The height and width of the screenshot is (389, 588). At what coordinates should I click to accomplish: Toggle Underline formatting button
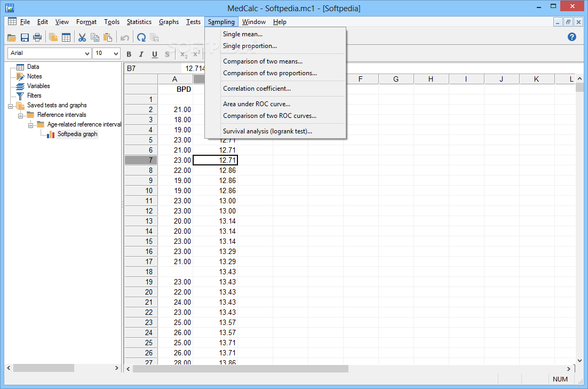155,54
